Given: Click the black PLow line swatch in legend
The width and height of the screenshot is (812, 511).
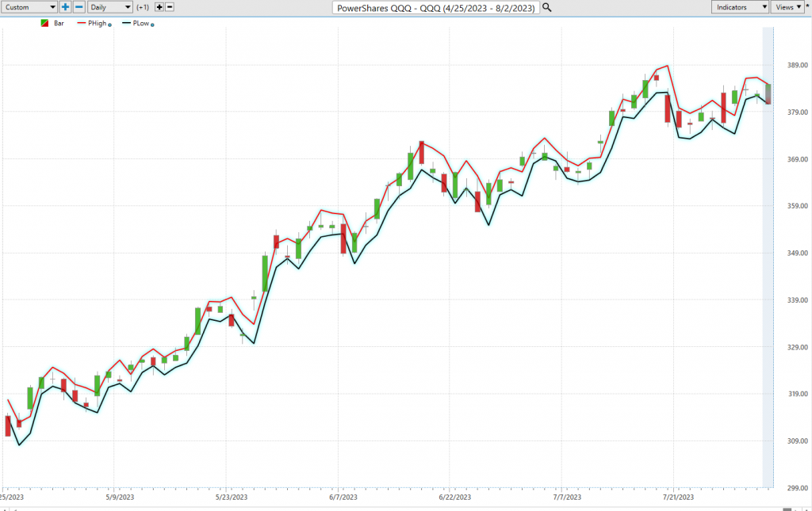Looking at the screenshot, I should (126, 23).
